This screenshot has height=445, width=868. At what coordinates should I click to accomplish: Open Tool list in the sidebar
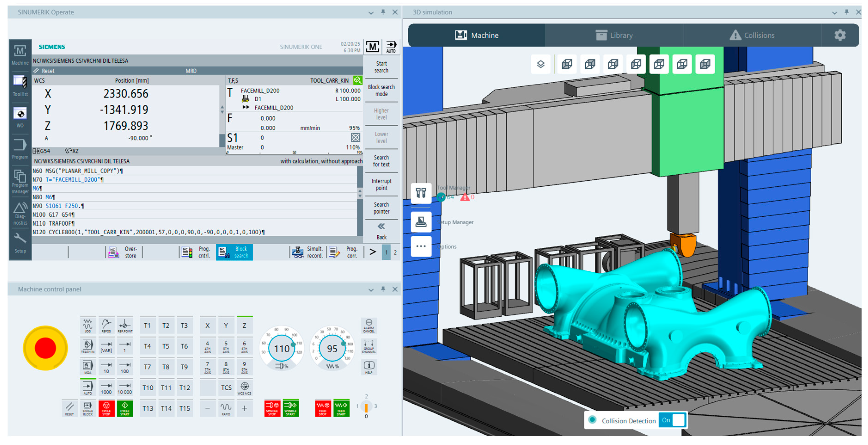20,85
